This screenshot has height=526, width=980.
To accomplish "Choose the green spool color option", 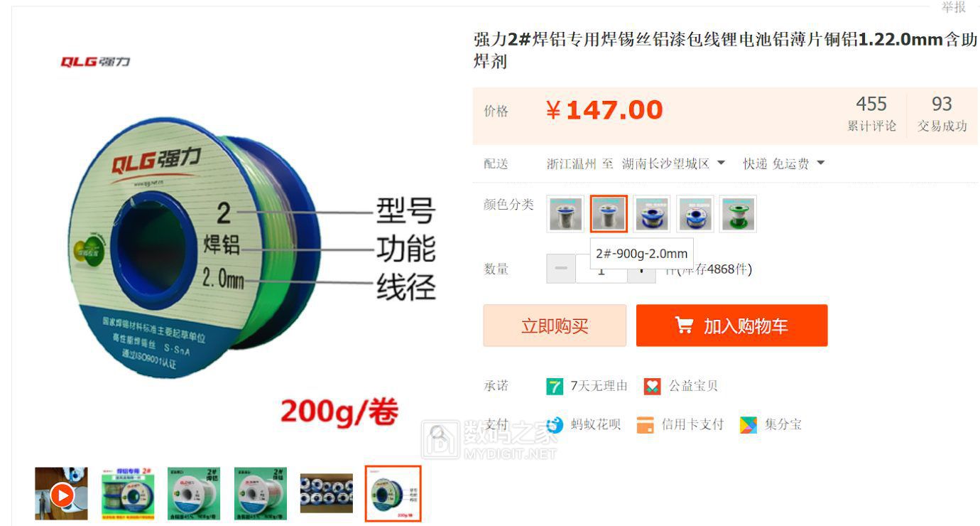I will (x=738, y=214).
